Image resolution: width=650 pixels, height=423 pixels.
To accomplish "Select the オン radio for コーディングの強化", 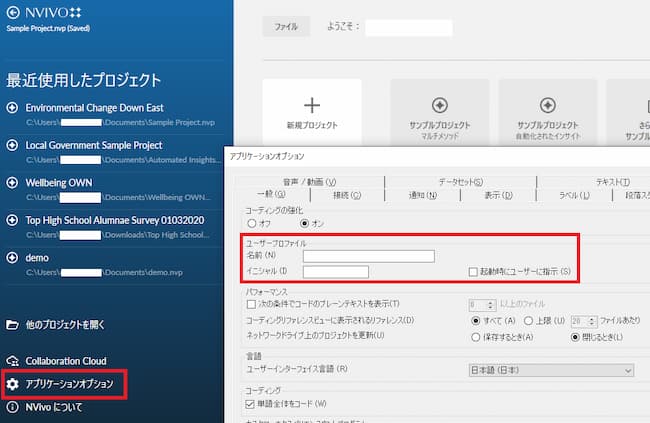I will coord(304,224).
